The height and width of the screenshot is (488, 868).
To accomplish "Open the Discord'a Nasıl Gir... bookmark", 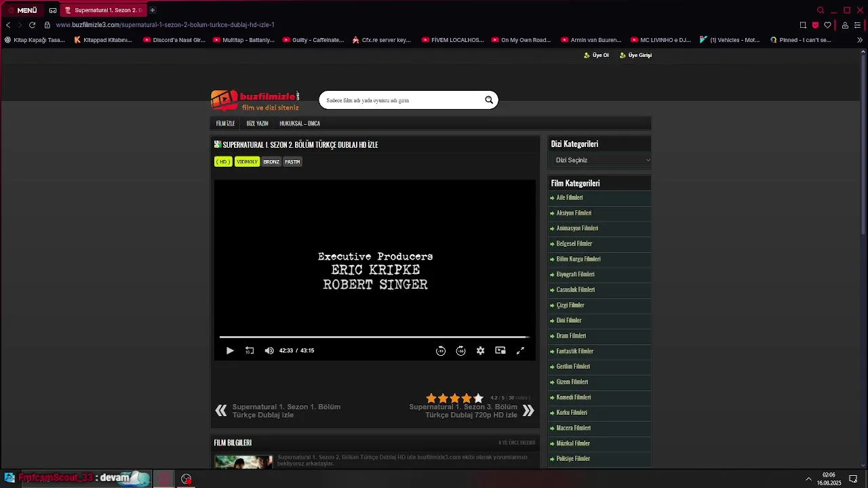I will click(174, 40).
